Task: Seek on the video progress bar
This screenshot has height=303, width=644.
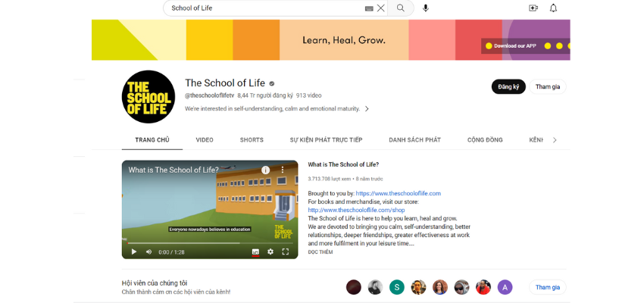Action: [x=210, y=243]
